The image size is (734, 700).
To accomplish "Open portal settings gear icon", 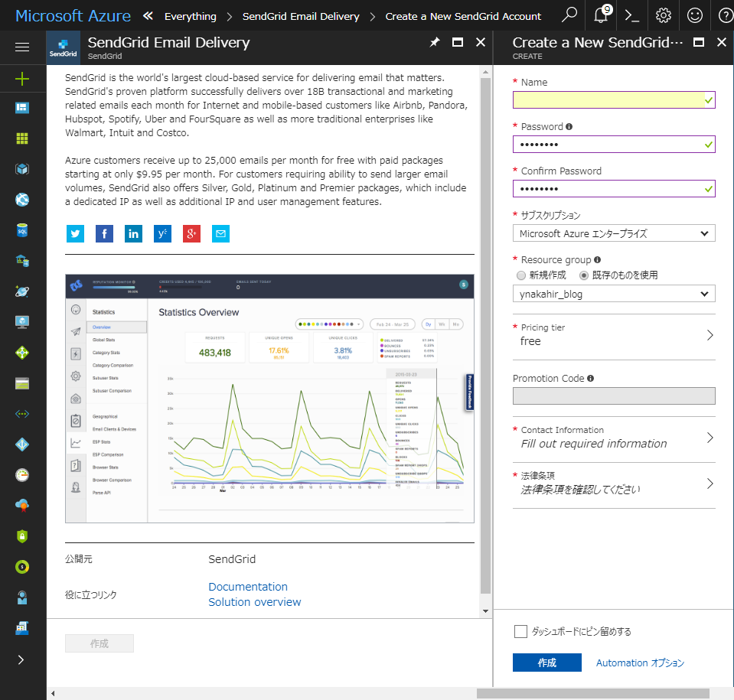I will click(664, 16).
